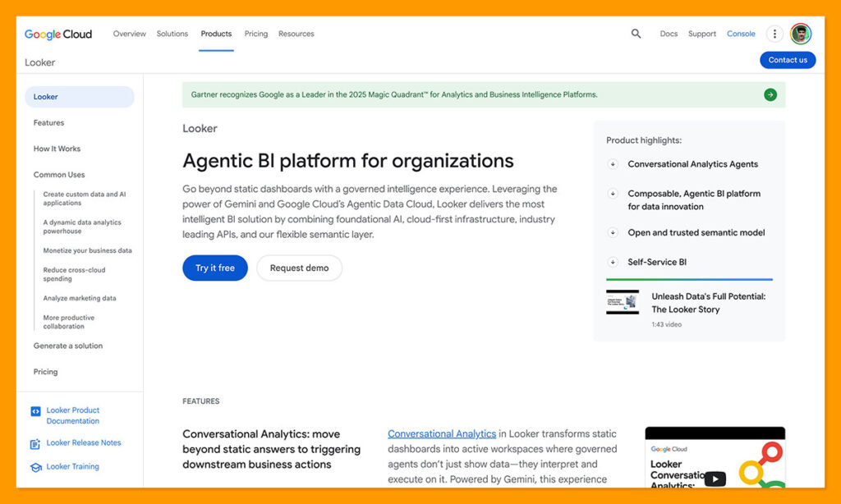Open Create custom data and AI applications
The width and height of the screenshot is (841, 504).
click(x=85, y=199)
